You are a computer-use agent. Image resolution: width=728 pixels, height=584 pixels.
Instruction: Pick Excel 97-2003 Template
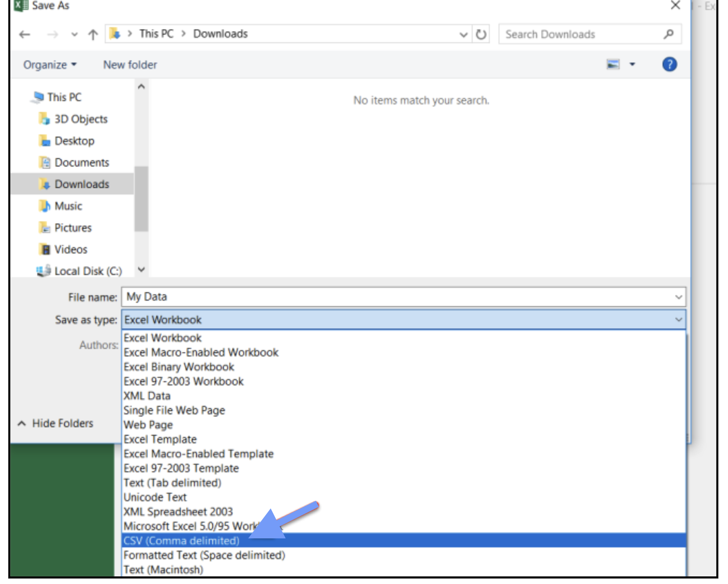(404, 468)
